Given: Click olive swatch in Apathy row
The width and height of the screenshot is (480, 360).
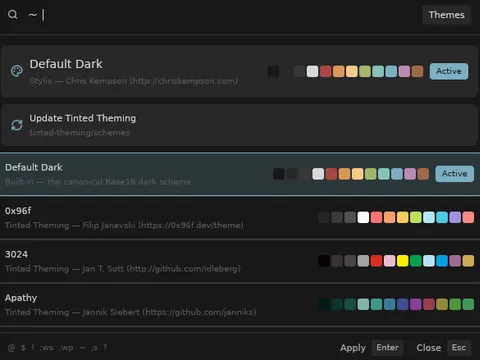Looking at the screenshot, I should [x=442, y=304].
